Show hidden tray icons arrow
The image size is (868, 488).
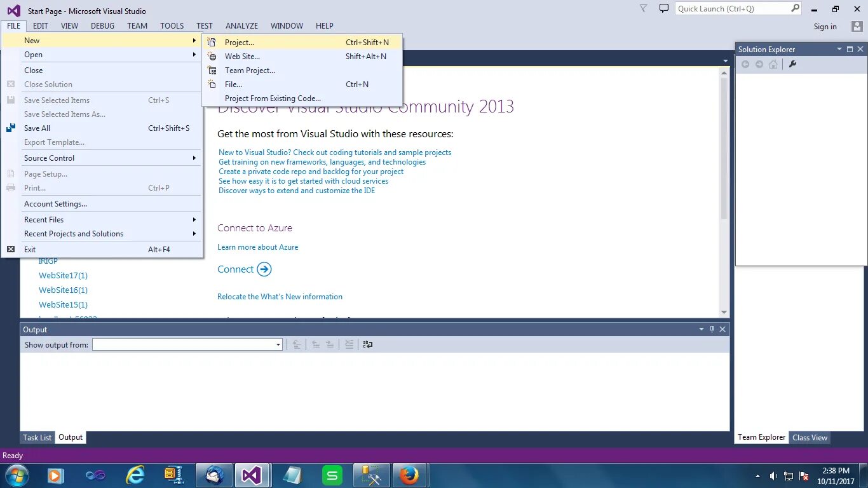[757, 475]
